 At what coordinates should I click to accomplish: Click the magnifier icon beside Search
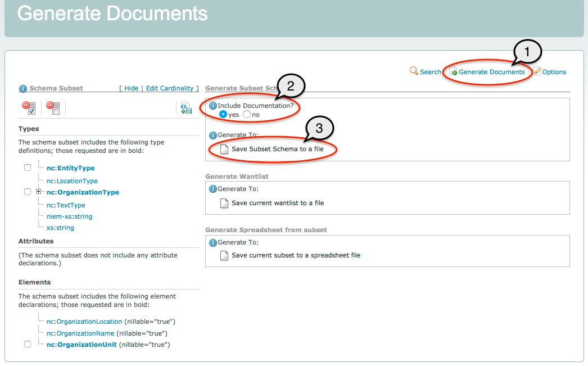tap(414, 71)
